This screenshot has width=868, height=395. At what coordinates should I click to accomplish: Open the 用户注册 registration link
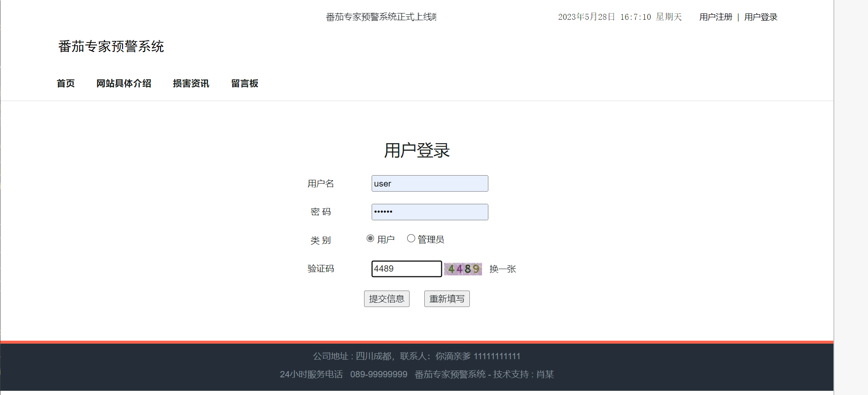click(x=715, y=17)
